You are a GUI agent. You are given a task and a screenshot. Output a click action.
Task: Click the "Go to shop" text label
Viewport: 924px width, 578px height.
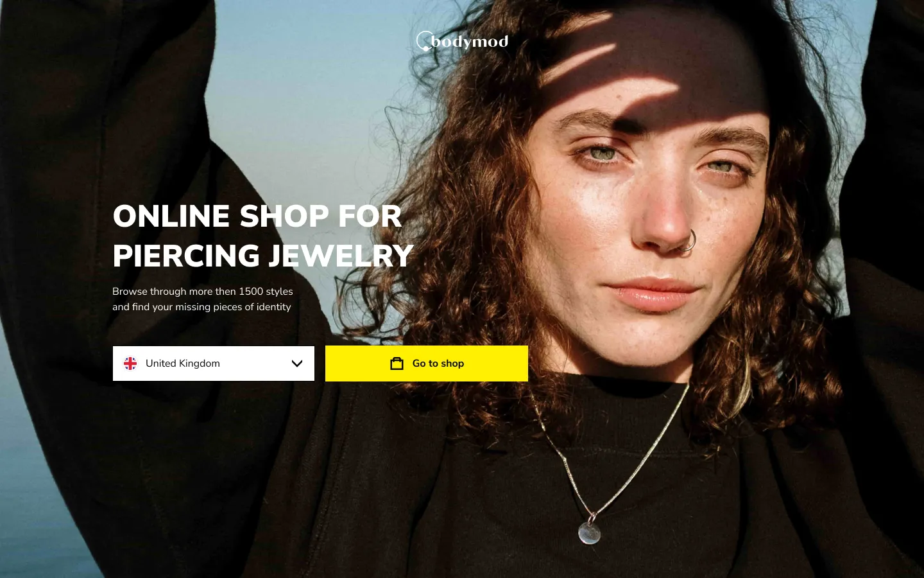coord(438,363)
